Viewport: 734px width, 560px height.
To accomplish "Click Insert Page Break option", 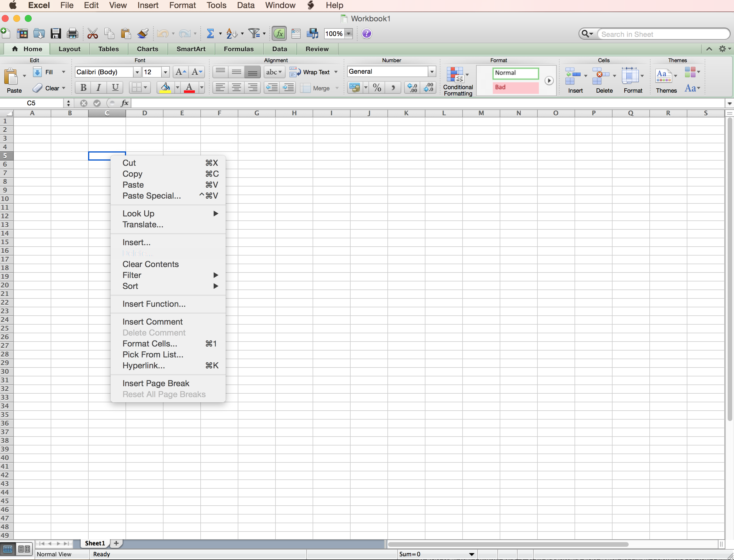I will tap(155, 383).
